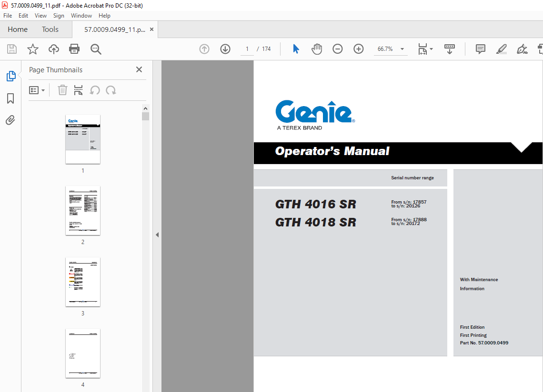Screen dimensions: 543x392
Task: Go to previous page arrow
Action: click(204, 49)
